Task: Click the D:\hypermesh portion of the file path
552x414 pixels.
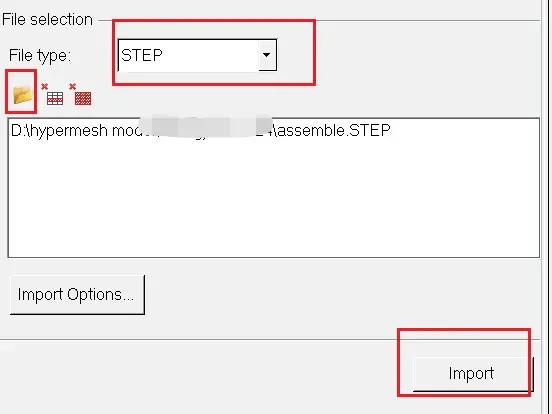Action: [59, 131]
